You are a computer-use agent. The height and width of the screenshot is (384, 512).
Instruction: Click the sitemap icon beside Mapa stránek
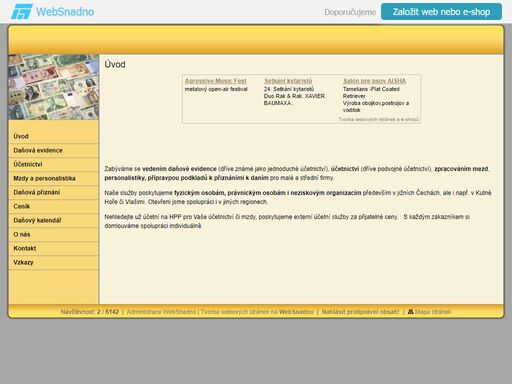(x=411, y=312)
